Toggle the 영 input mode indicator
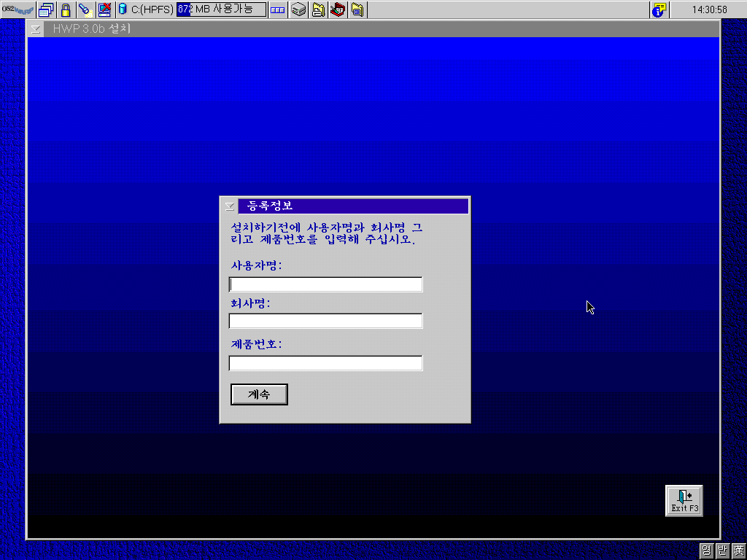The width and height of the screenshot is (747, 560). point(706,551)
